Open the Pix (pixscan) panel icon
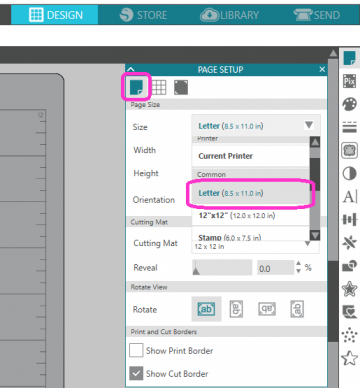Viewport: 360px width, 388px height. click(349, 81)
